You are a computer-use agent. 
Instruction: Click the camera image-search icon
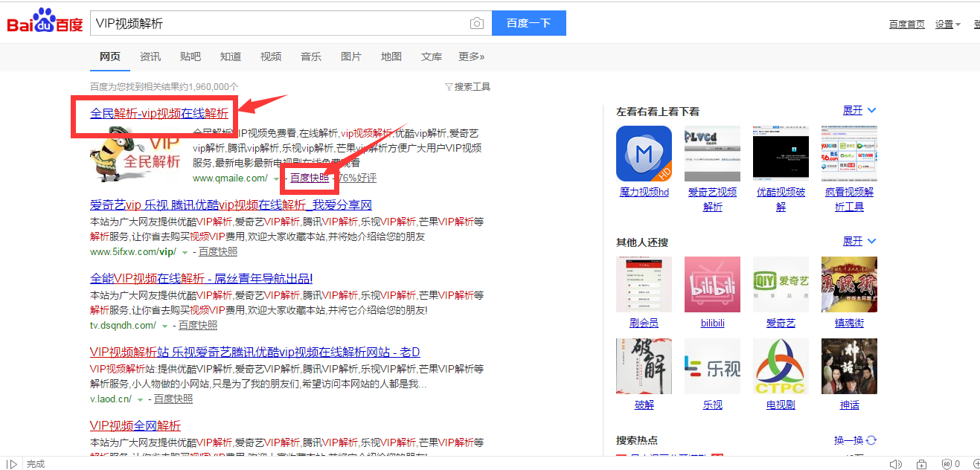477,24
